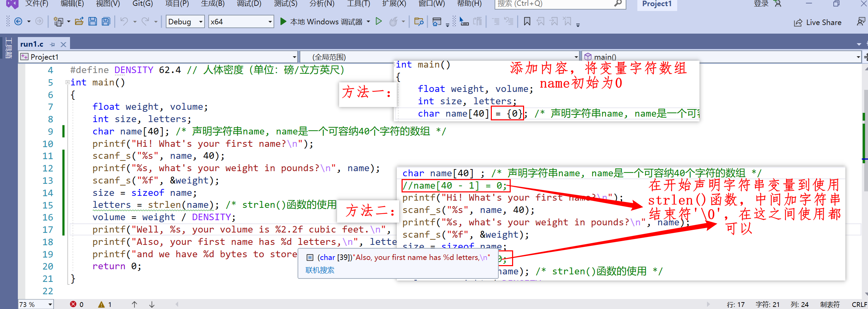Screen dimensions: 868x309
Task: Open the 工具(T) menu
Action: point(358,4)
